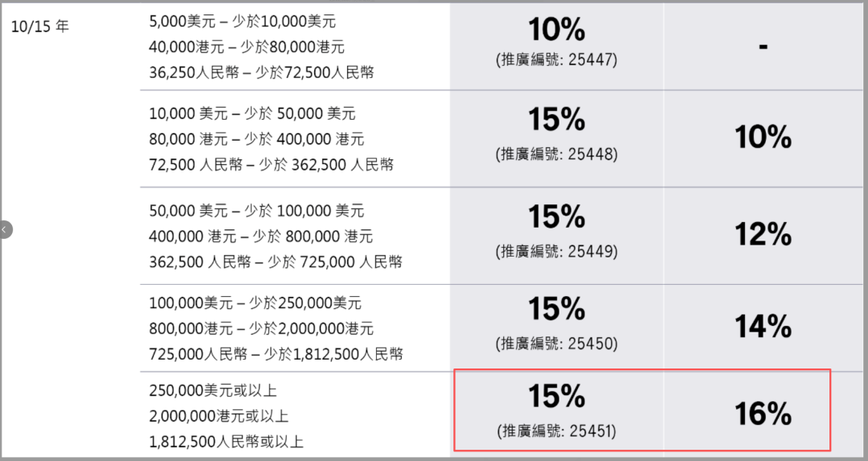Click promo code 25448 text
The width and height of the screenshot is (868, 461).
[556, 154]
